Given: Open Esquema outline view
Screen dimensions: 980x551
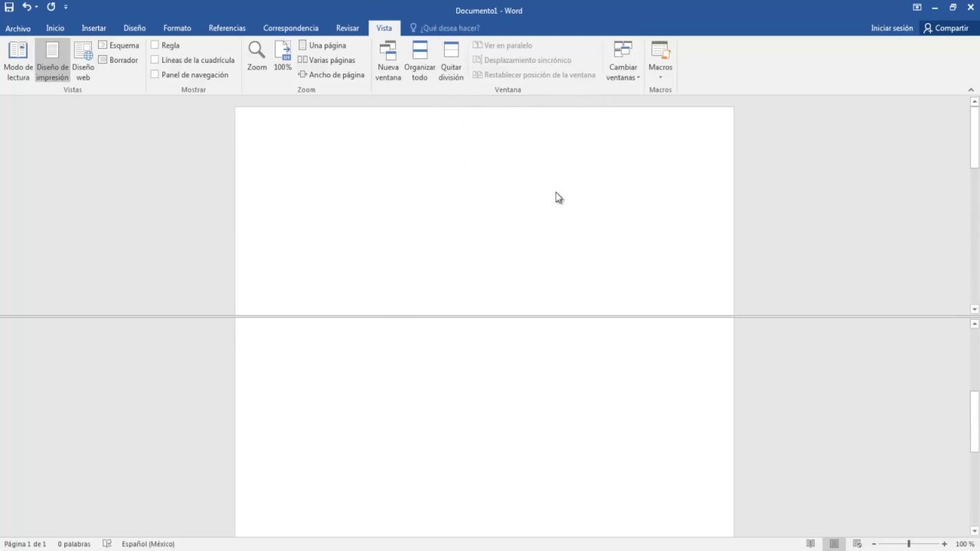Looking at the screenshot, I should 119,45.
